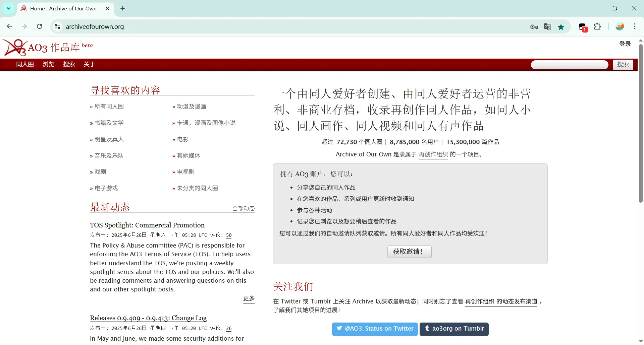This screenshot has height=345, width=644.
Task: Open the tab search dropdown arrow
Action: pos(8,8)
